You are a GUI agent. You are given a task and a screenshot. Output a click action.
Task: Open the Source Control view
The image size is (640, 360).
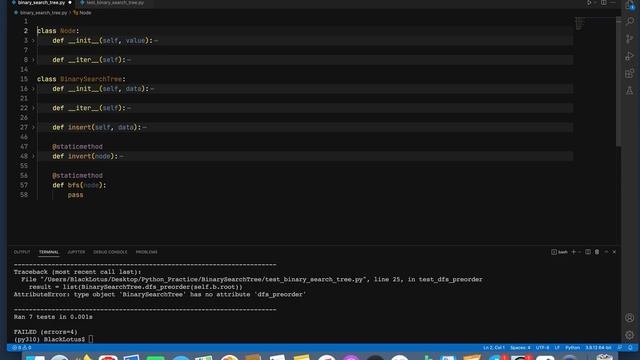(630, 39)
